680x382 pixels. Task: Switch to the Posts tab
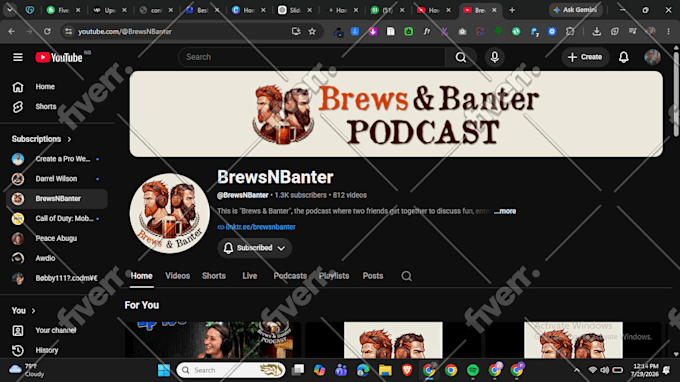coord(373,276)
